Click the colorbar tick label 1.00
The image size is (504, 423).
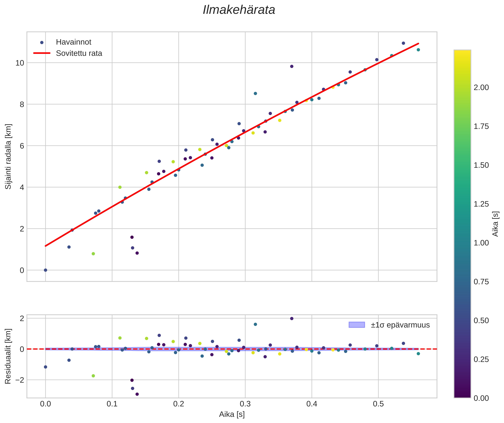(481, 243)
